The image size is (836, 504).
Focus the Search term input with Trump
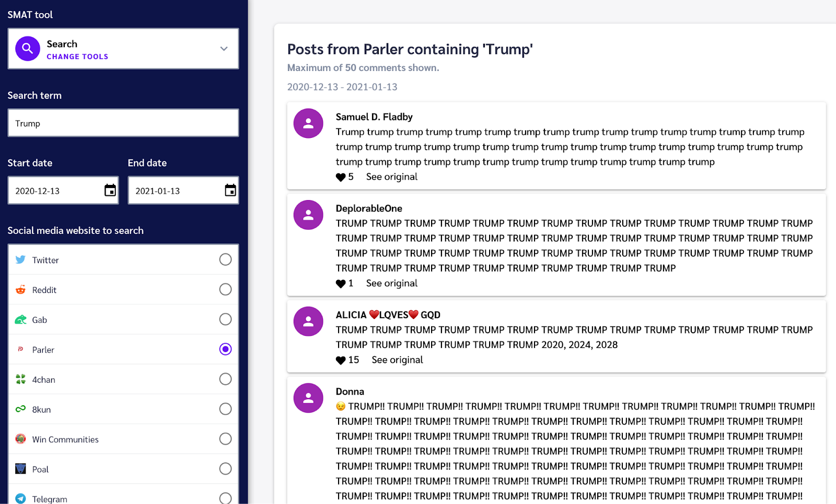(123, 123)
